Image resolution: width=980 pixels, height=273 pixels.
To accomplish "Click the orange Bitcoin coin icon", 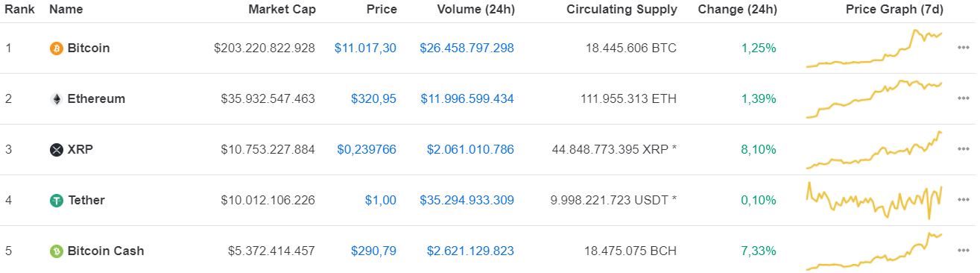I will click(x=56, y=48).
